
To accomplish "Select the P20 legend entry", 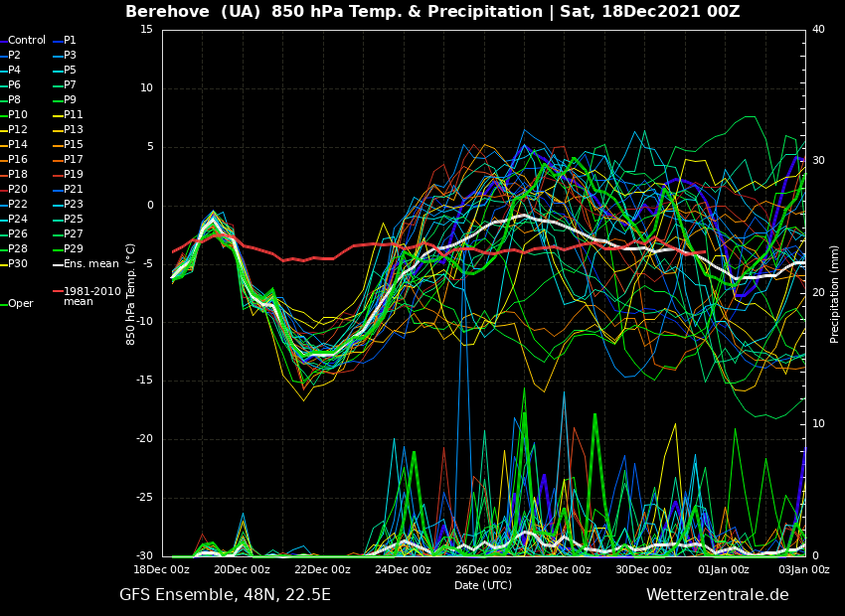I will click(x=18, y=190).
